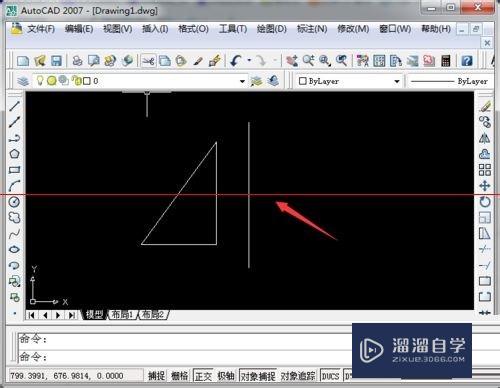500x388 pixels.
Task: Open the 视图(V) menu
Action: pos(117,29)
